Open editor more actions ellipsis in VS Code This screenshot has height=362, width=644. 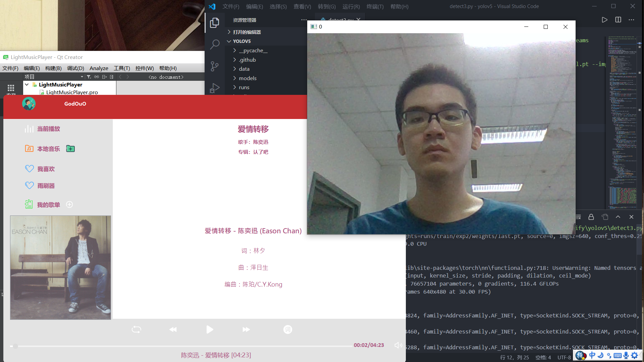click(x=632, y=20)
